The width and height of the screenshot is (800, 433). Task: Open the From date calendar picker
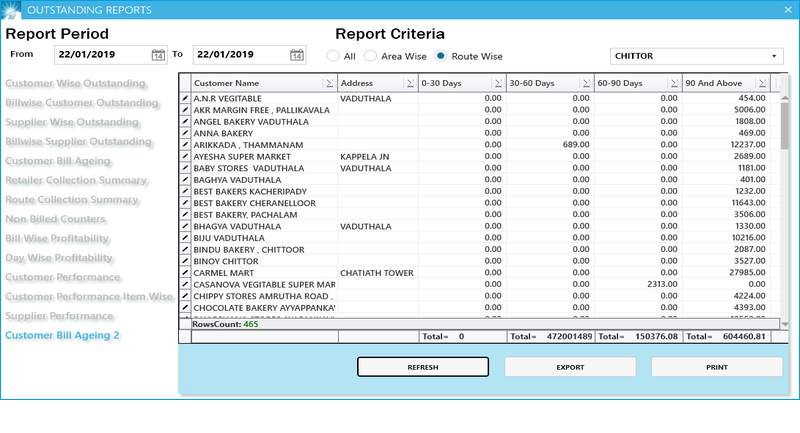pos(158,55)
